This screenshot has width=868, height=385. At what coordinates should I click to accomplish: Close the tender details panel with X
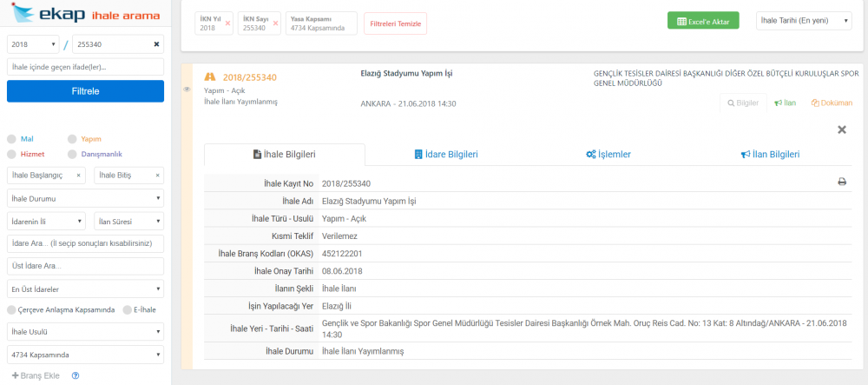point(841,129)
